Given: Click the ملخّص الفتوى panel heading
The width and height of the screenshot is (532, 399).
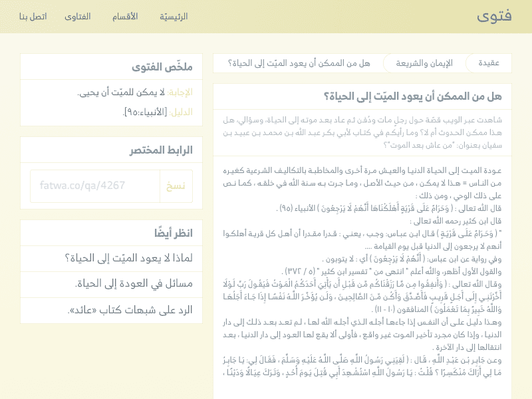Looking at the screenshot, I should click(162, 67).
